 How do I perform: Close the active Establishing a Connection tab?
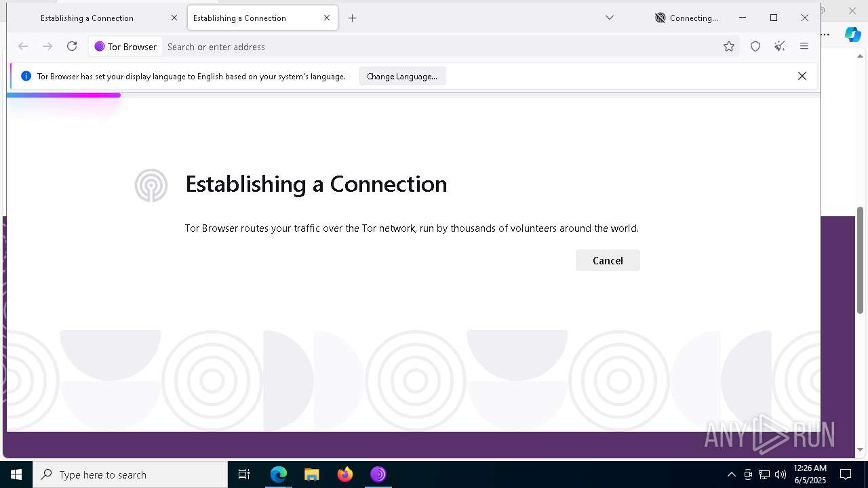pos(327,18)
